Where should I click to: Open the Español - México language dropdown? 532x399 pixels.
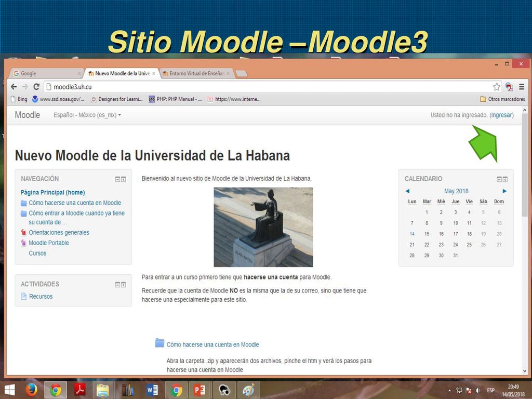87,115
